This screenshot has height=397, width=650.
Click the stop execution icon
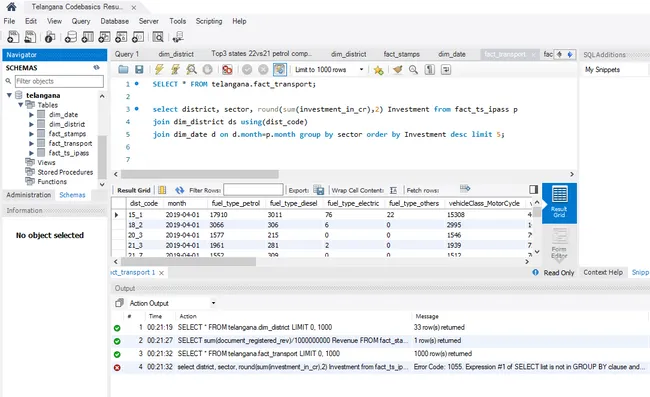tap(207, 70)
